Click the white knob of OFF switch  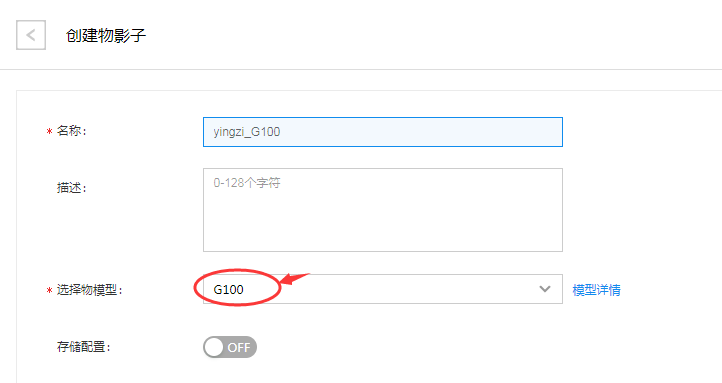pyautogui.click(x=214, y=347)
